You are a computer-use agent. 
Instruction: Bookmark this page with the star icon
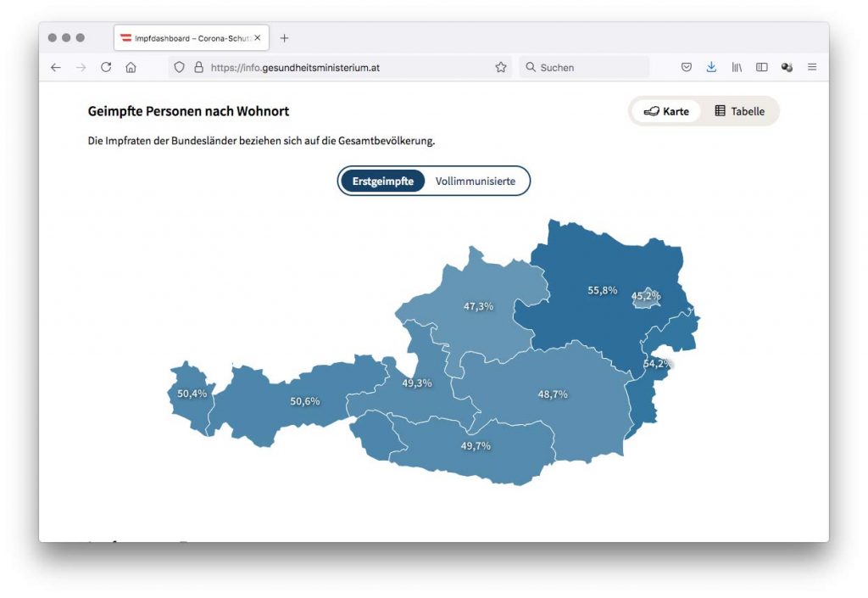pos(501,68)
